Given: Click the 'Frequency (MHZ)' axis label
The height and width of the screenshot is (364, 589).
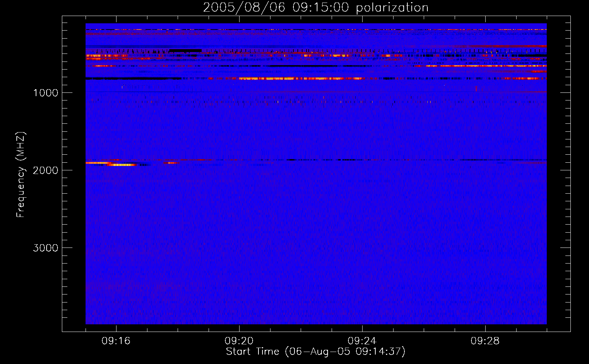Looking at the screenshot, I should (21, 175).
